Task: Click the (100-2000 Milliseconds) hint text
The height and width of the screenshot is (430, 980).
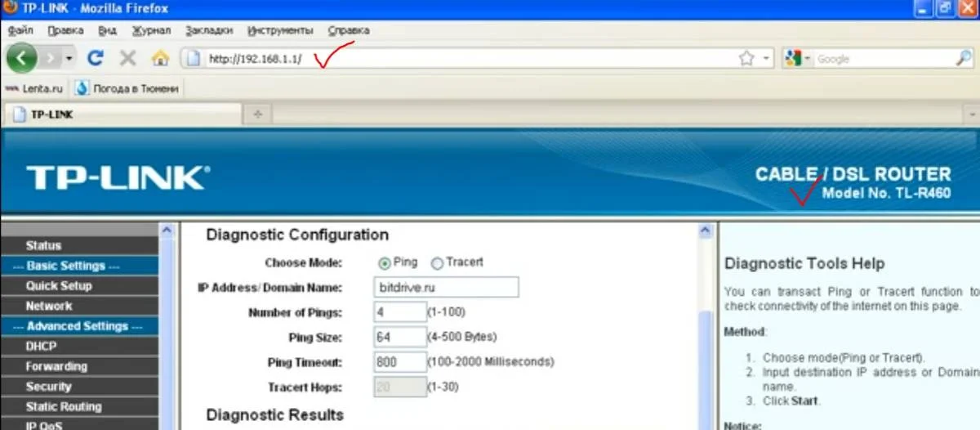Action: point(491,362)
